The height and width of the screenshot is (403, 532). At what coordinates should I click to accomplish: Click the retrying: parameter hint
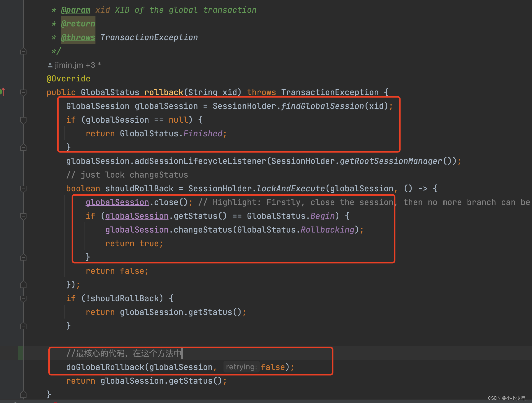coord(241,367)
